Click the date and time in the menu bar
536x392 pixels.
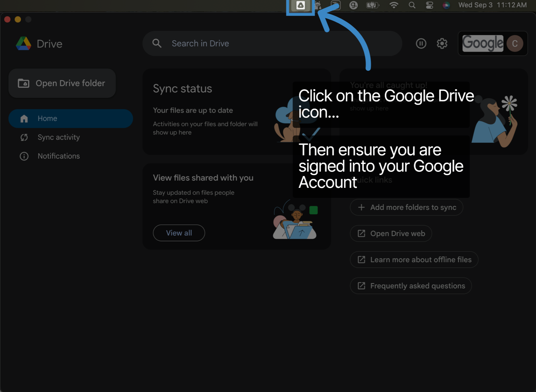(x=492, y=5)
